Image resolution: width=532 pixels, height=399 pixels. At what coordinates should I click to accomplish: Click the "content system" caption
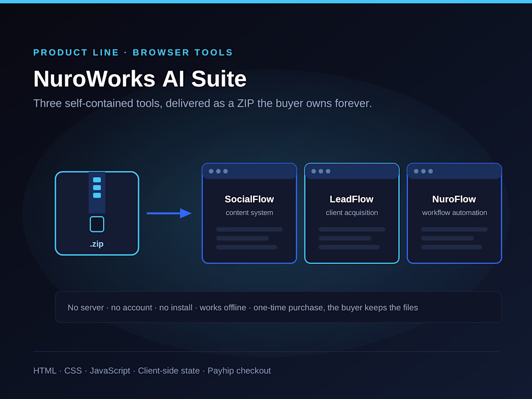coord(250,213)
